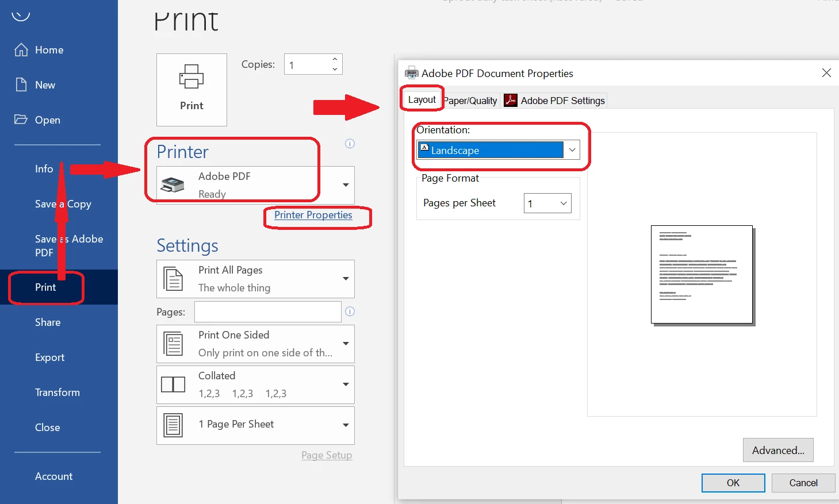Click the Advanced... button
The image size is (839, 504).
pyautogui.click(x=778, y=450)
